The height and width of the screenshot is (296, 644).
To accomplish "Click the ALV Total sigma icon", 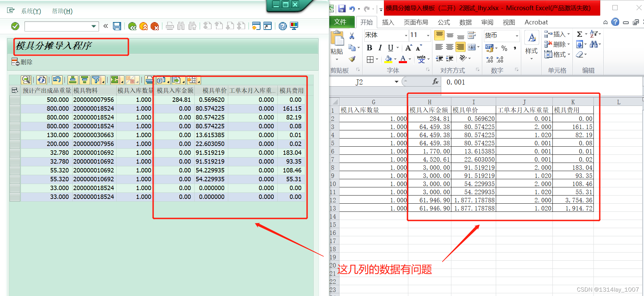I will pos(115,80).
